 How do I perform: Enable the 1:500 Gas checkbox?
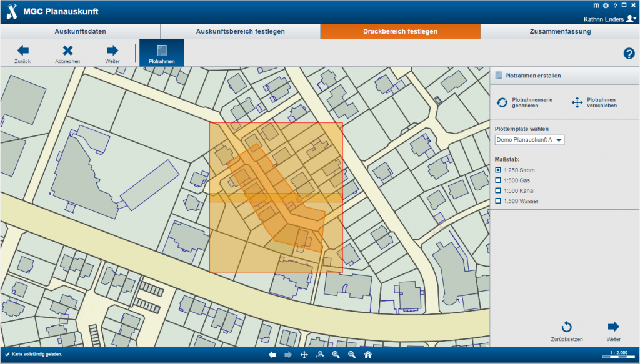pos(498,180)
